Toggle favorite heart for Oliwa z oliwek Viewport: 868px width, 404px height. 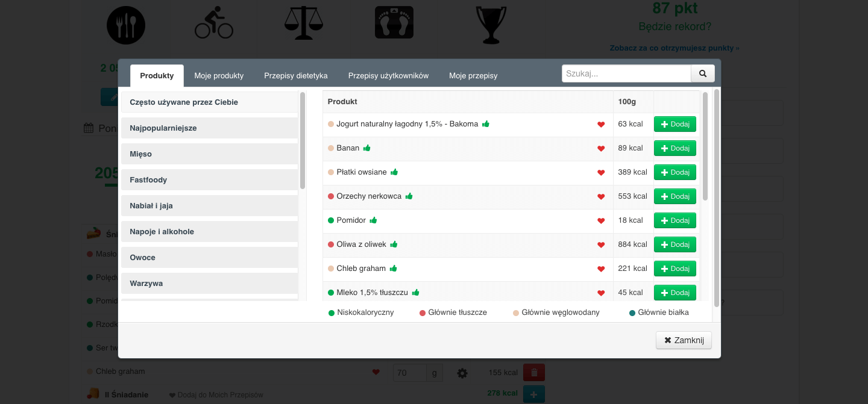601,245
